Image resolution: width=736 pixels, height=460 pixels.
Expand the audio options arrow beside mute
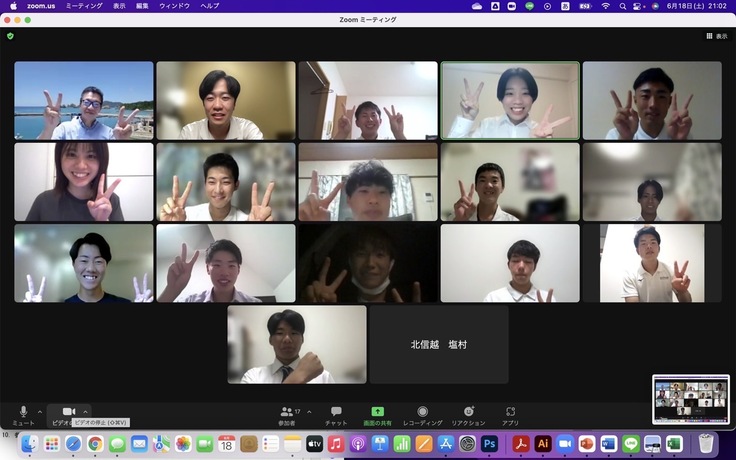tap(40, 411)
